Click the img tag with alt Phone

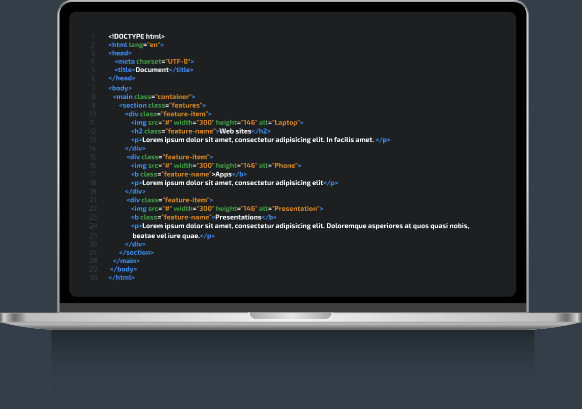click(216, 166)
